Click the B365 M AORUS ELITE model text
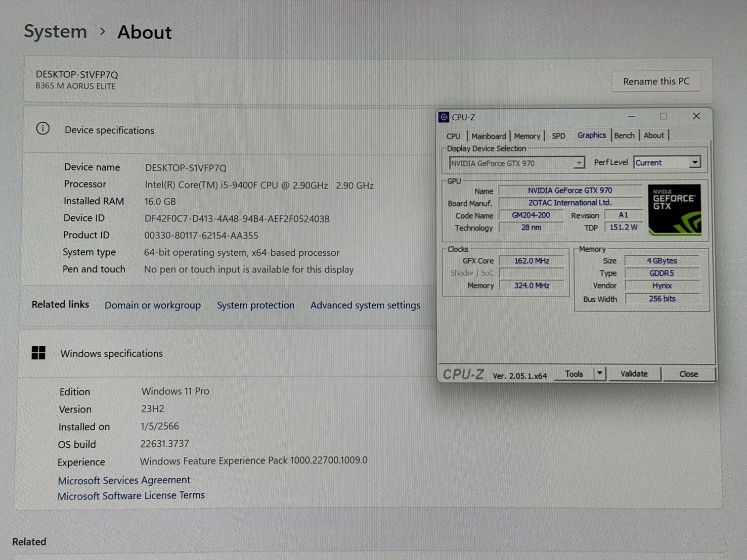The height and width of the screenshot is (560, 747). (75, 86)
